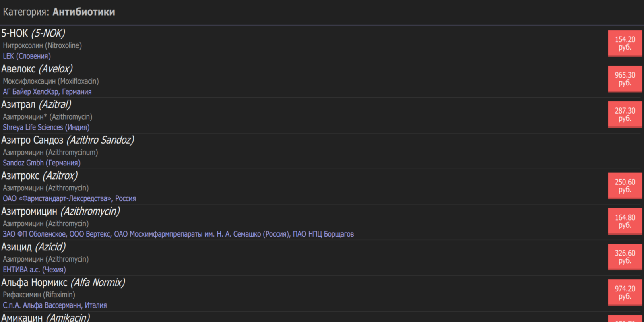Viewport: 644px width, 322px height.
Task: Click the Категория: Антибиотики heading
Action: tap(59, 12)
